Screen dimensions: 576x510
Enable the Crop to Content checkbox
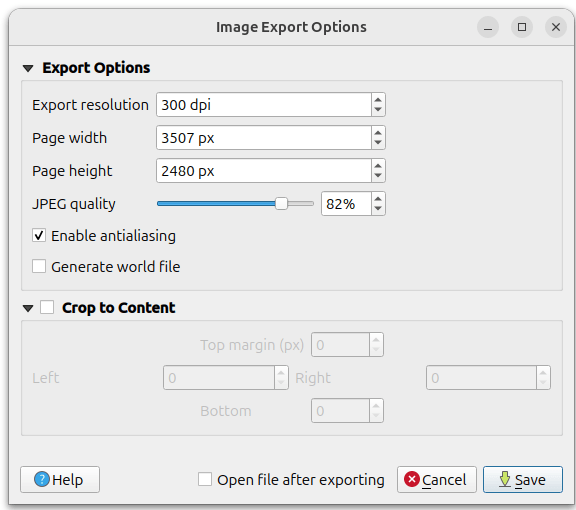(47, 307)
